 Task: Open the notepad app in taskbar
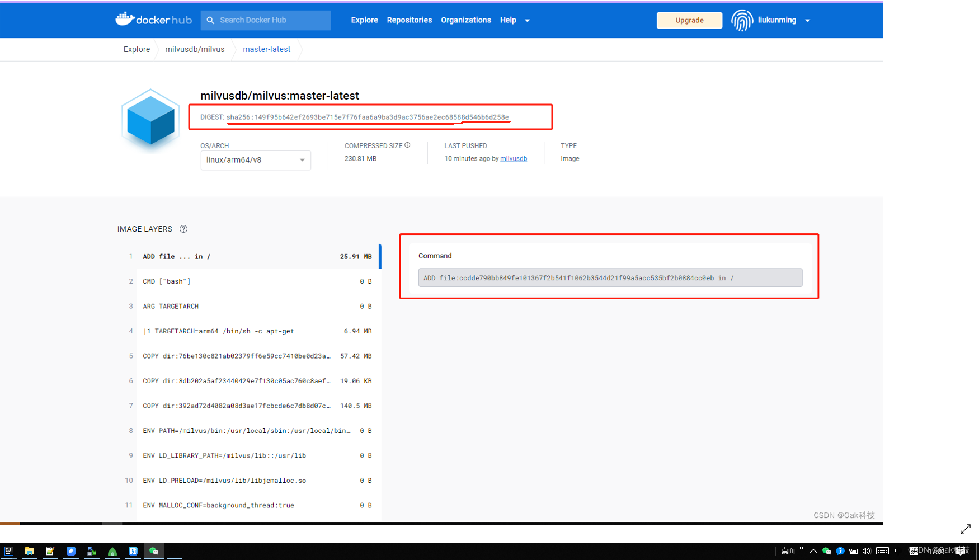pos(50,551)
